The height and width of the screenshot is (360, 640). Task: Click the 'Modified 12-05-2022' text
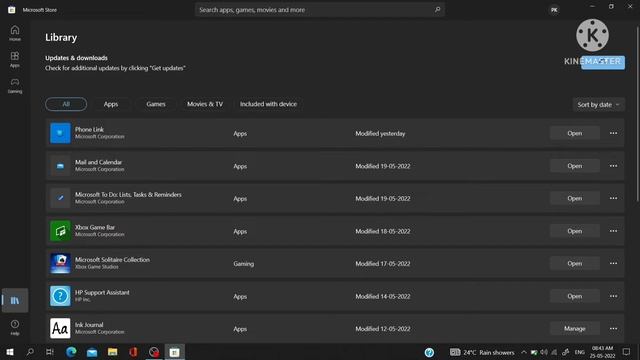(x=382, y=329)
